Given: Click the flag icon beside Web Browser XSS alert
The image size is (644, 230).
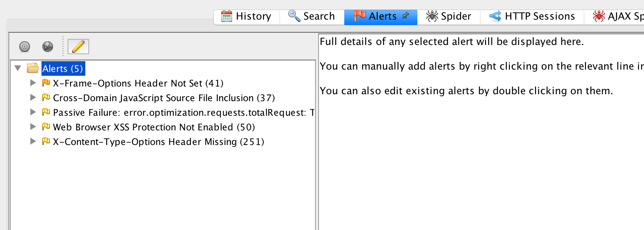Looking at the screenshot, I should tap(46, 127).
